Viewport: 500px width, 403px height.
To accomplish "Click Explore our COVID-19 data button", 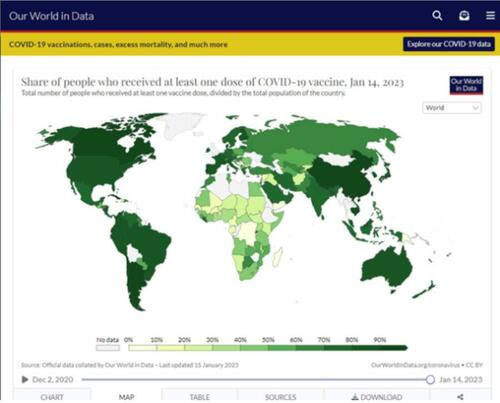I will [x=449, y=44].
